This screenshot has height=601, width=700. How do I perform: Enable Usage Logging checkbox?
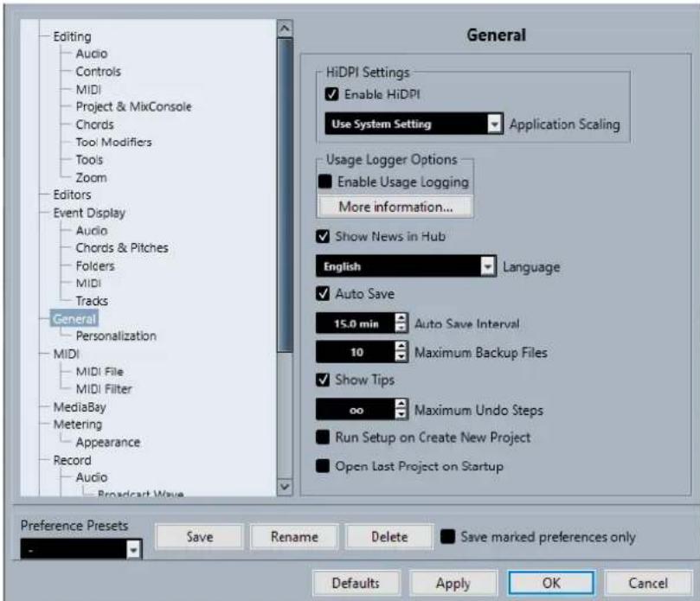[x=325, y=182]
